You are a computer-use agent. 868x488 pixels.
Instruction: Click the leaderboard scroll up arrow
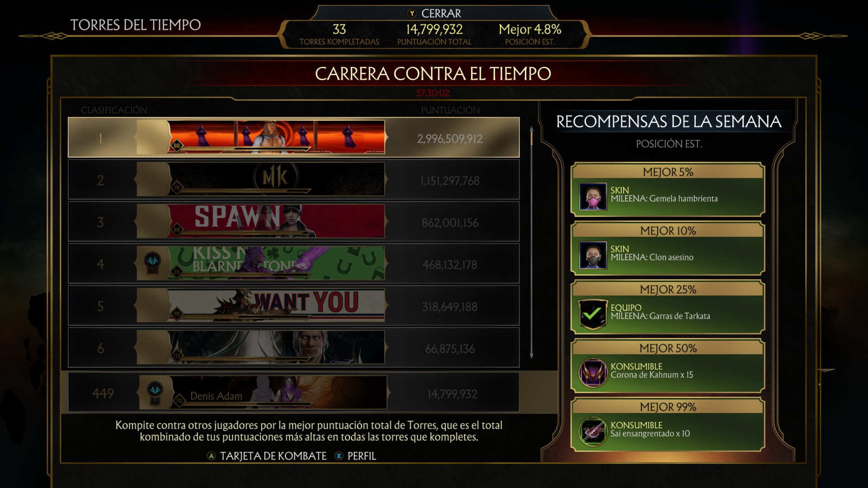coord(532,129)
